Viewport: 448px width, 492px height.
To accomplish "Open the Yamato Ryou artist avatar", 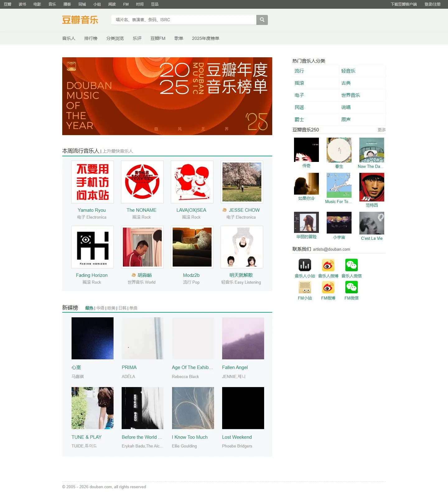I will click(92, 182).
